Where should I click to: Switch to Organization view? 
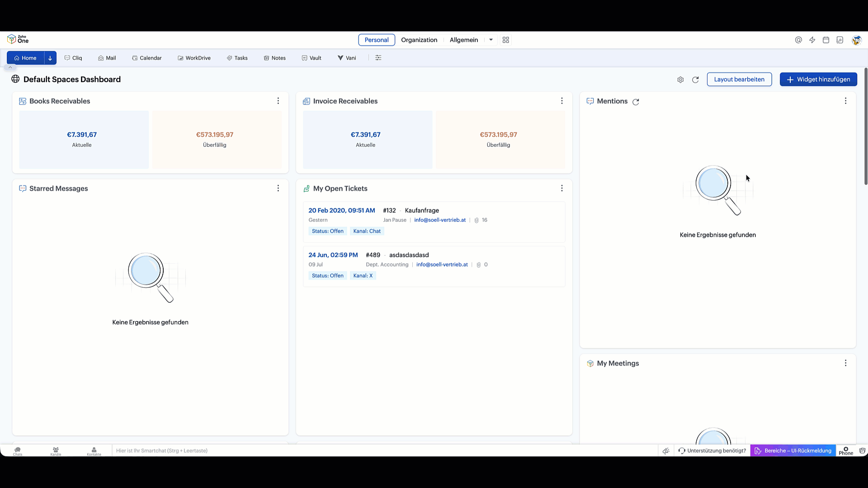pos(419,40)
